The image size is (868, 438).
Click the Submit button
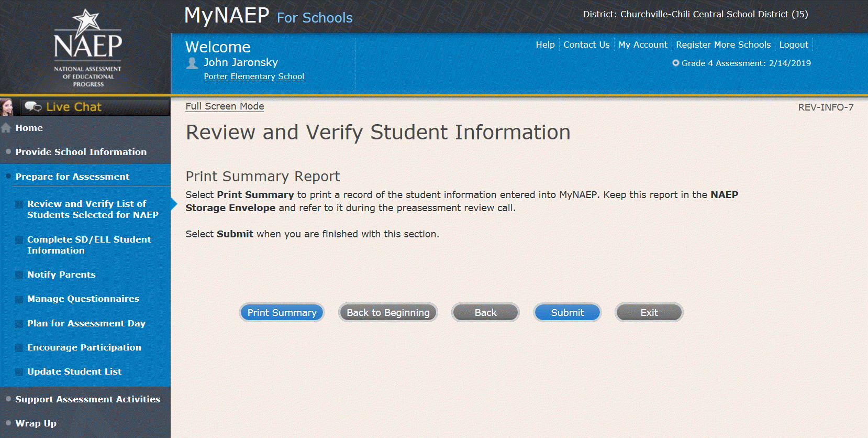[x=567, y=313]
